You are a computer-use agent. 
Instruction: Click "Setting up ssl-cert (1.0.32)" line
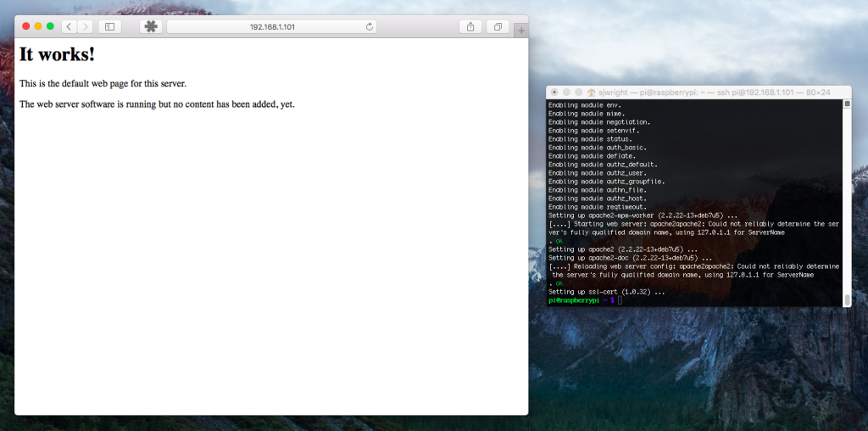point(606,291)
